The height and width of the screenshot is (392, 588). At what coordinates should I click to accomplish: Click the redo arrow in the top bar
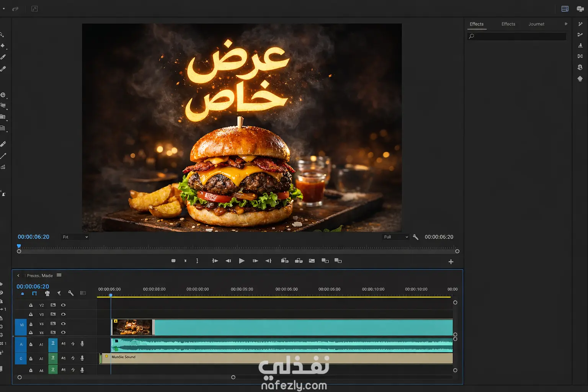pyautogui.click(x=15, y=9)
